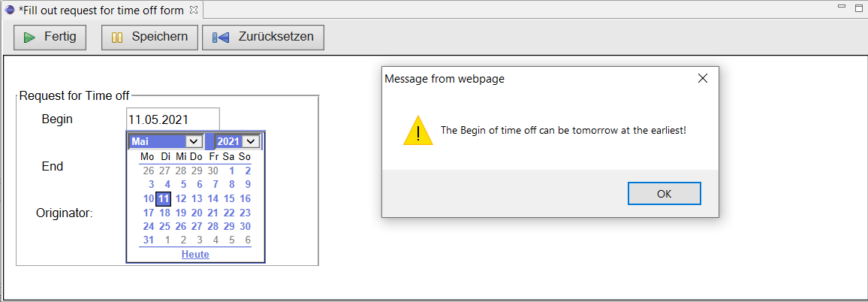Viewport: 868px width, 302px height.
Task: Click into the Begin date field
Action: click(x=173, y=119)
